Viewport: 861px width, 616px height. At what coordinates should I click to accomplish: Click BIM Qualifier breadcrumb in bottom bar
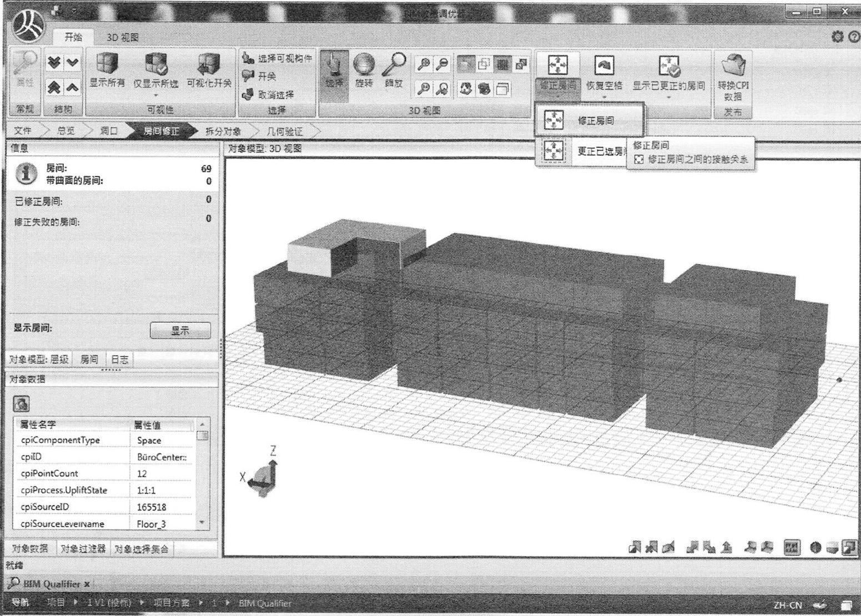pyautogui.click(x=265, y=603)
